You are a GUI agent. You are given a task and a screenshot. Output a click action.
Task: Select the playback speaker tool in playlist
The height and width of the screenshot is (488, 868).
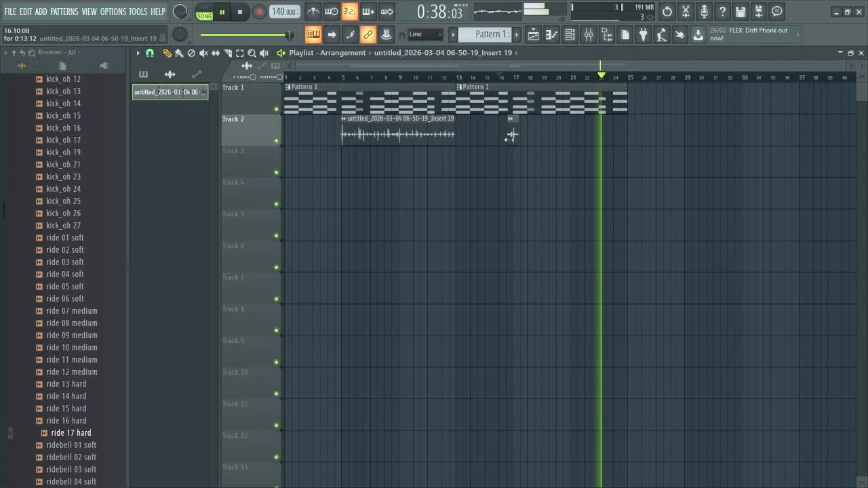coord(264,53)
